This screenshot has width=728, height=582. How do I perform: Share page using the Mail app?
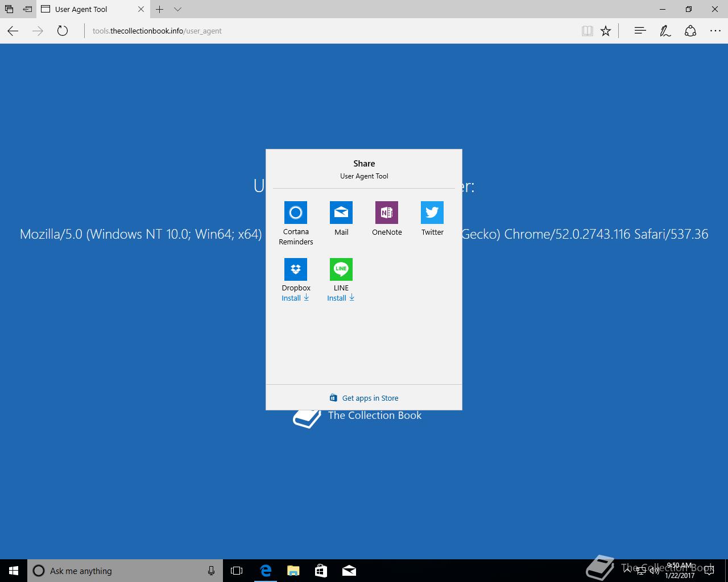341,213
